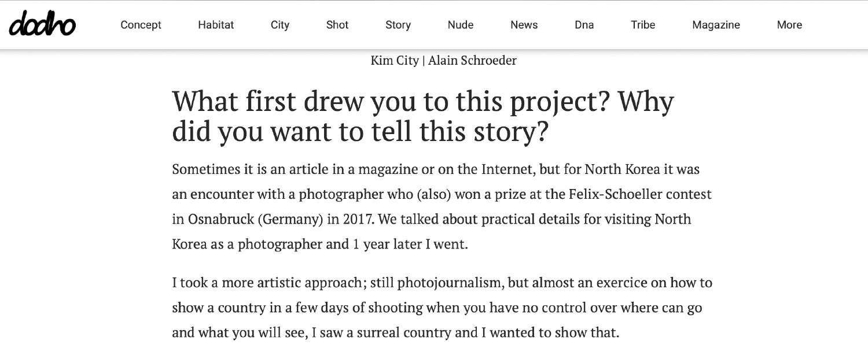Open the Shot category
The image size is (868, 356).
tap(337, 25)
